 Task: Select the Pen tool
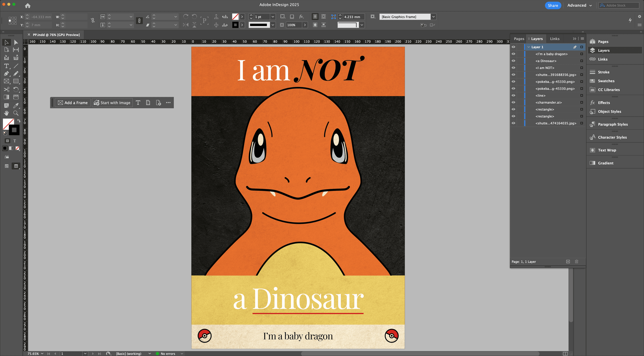(x=7, y=74)
